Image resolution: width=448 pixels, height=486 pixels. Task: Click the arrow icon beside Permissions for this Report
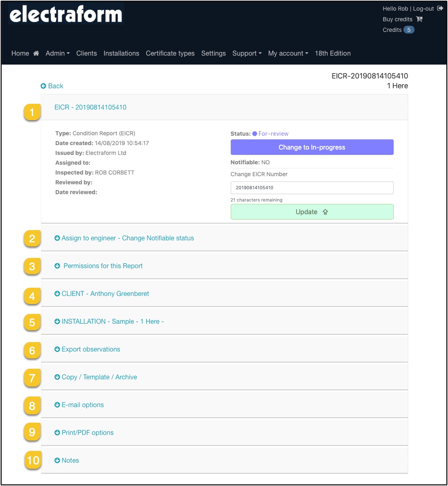pos(57,266)
